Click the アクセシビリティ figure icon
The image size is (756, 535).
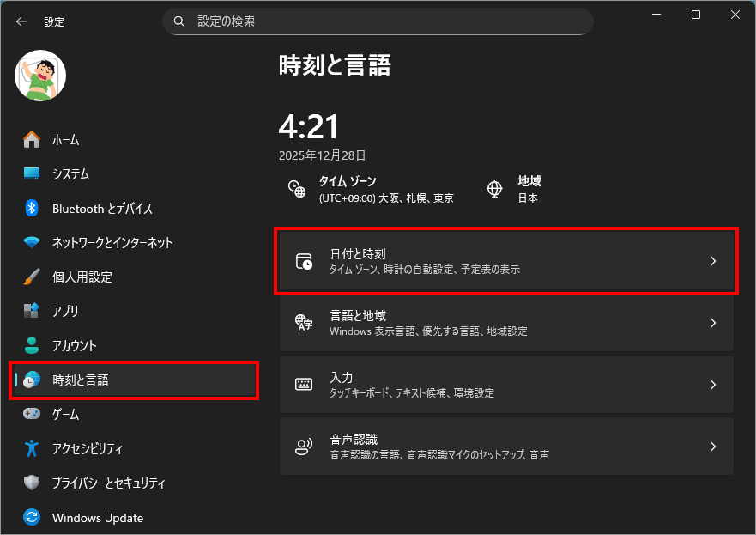[x=32, y=448]
